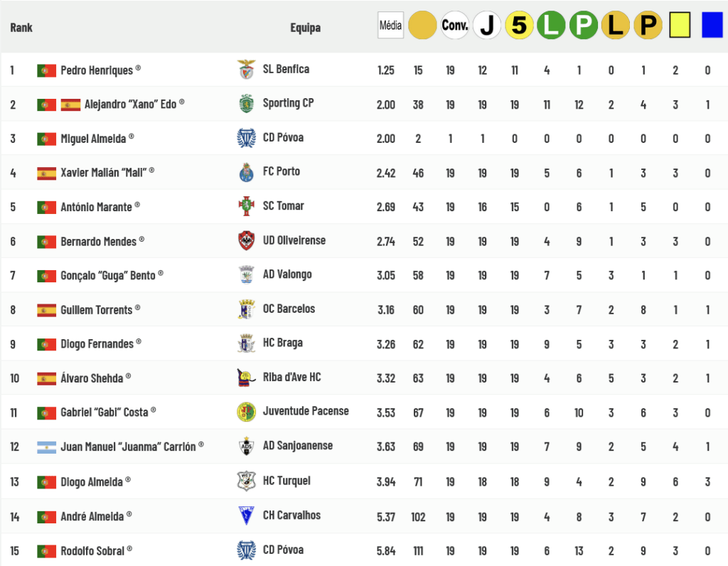Click the plain gold circle column icon
The width and height of the screenshot is (728, 566).
[x=422, y=26]
